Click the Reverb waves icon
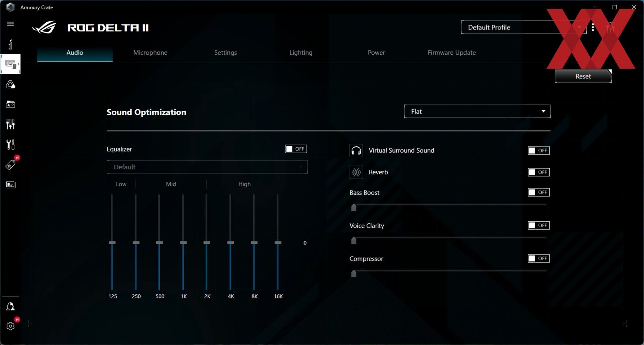Image resolution: width=644 pixels, height=345 pixels. point(356,172)
